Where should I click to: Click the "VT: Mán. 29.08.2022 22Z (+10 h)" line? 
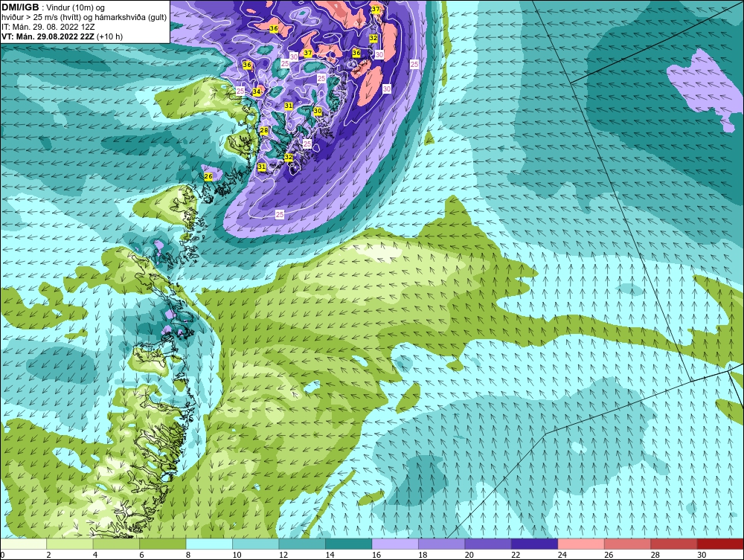pos(62,36)
